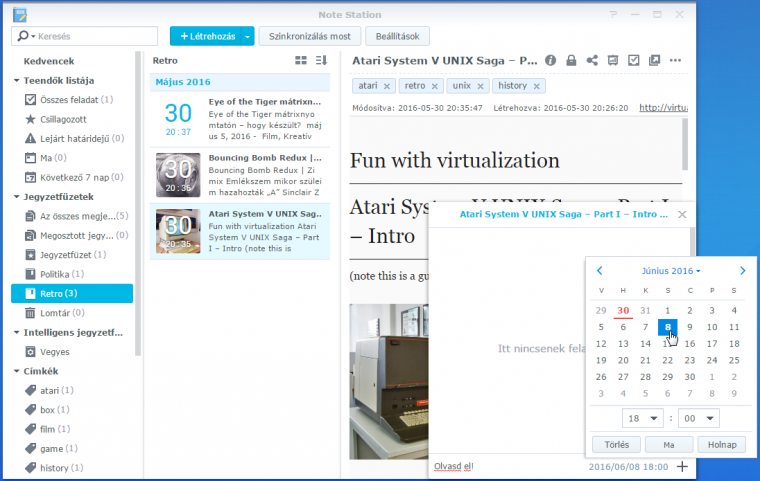Add task with the plus icon
The width and height of the screenshot is (760, 481).
[x=682, y=466]
